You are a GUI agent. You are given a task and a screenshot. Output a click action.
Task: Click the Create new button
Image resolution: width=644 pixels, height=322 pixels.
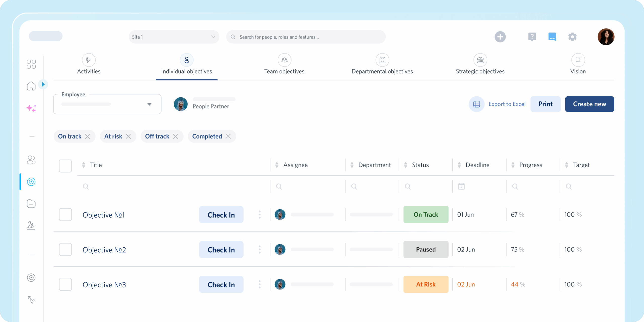tap(589, 104)
